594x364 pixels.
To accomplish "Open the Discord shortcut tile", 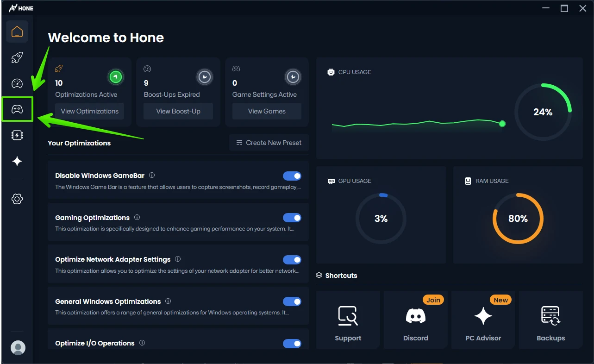I will pyautogui.click(x=415, y=320).
